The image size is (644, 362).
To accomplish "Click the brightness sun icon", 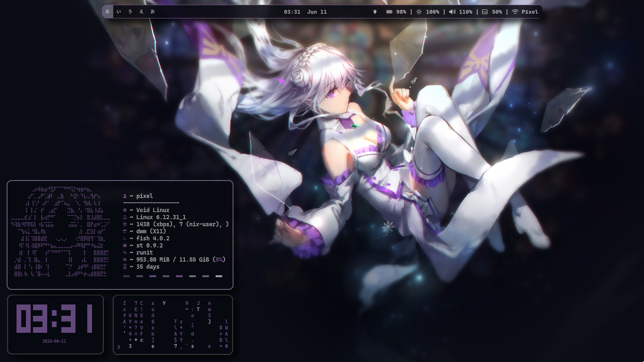I will click(419, 12).
